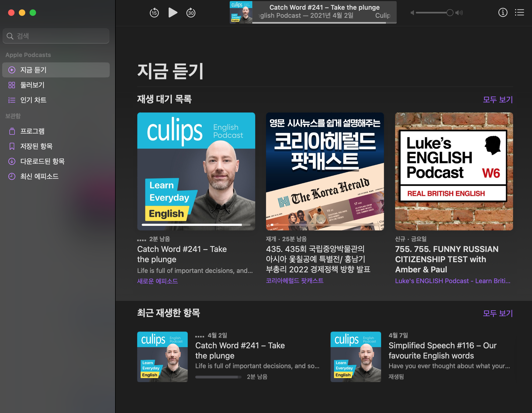This screenshot has height=413, width=532.
Task: Open 인기 차트 in sidebar
Action: (33, 100)
